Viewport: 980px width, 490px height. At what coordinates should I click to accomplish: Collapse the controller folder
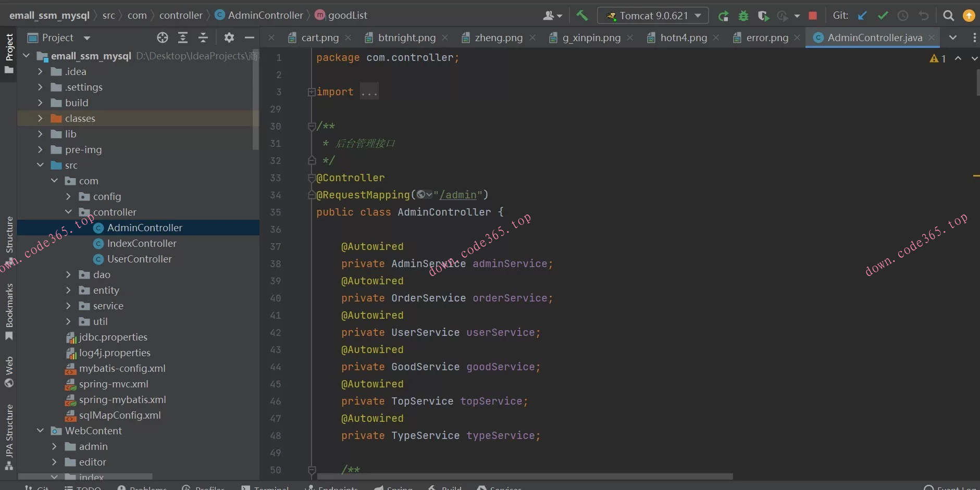68,212
